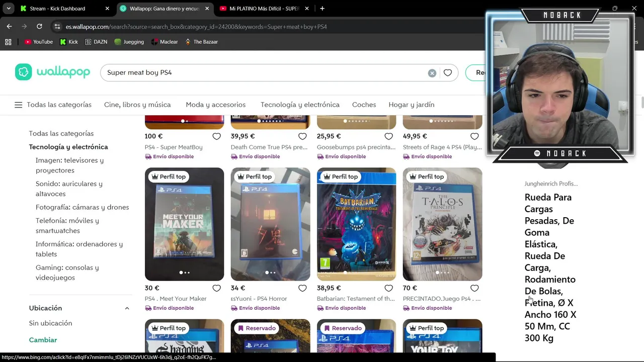Click 'Envío disponible' under Goosebumps ps4
The height and width of the screenshot is (362, 644).
[341, 156]
